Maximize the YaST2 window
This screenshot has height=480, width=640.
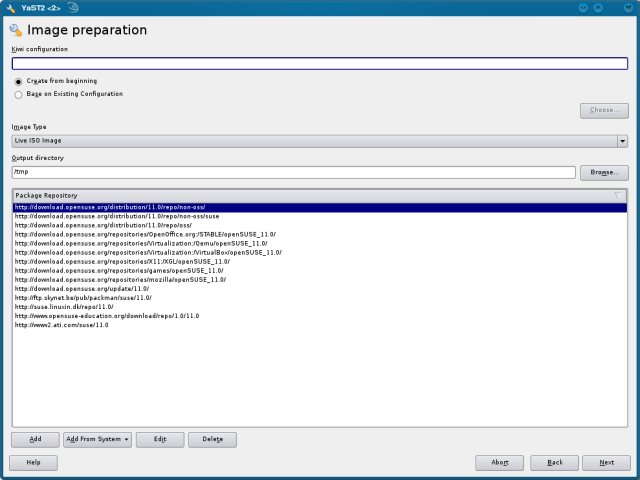tap(598, 7)
